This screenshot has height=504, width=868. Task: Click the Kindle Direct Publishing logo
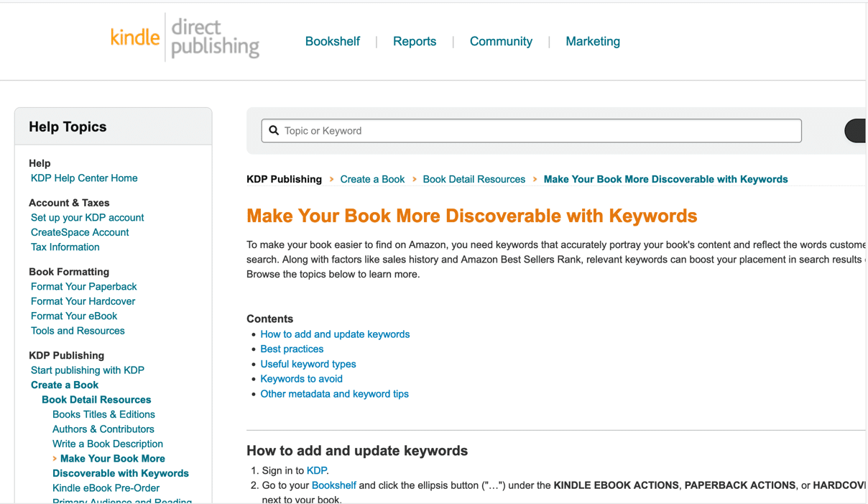click(185, 39)
